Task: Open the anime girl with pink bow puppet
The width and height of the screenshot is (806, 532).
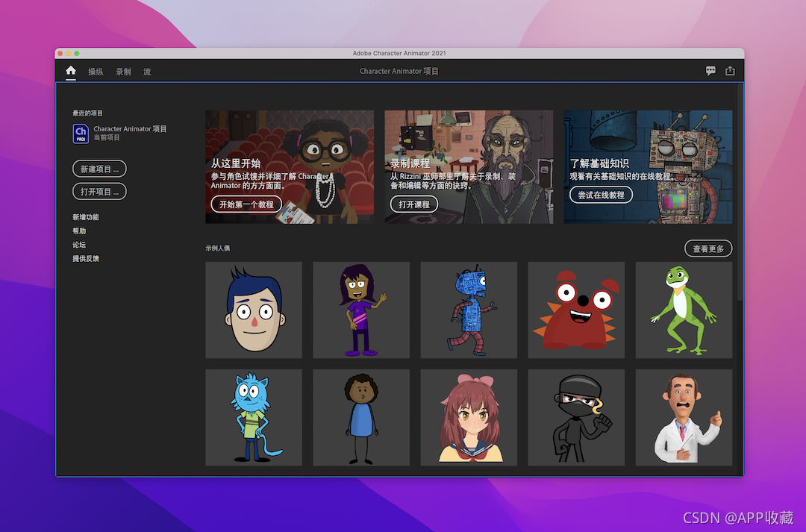Action: coord(469,417)
